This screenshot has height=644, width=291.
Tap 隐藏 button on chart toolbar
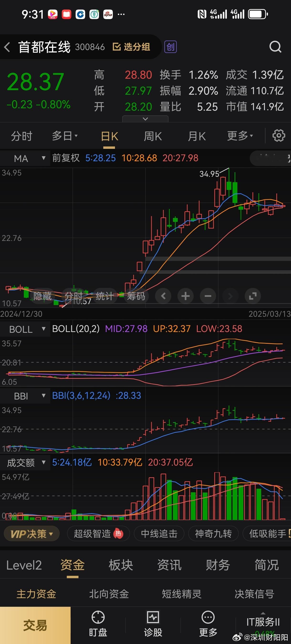[x=42, y=296]
